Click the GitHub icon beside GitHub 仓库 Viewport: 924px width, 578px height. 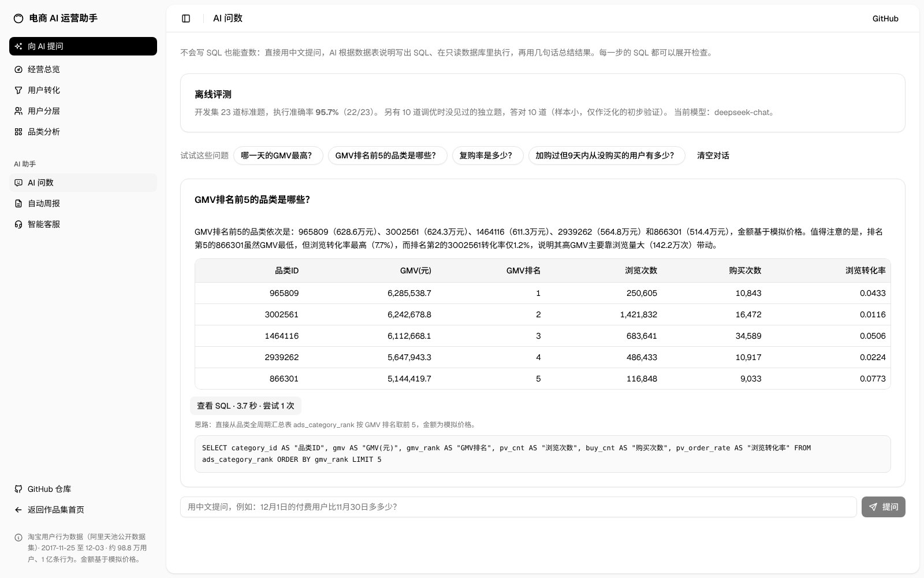[18, 489]
